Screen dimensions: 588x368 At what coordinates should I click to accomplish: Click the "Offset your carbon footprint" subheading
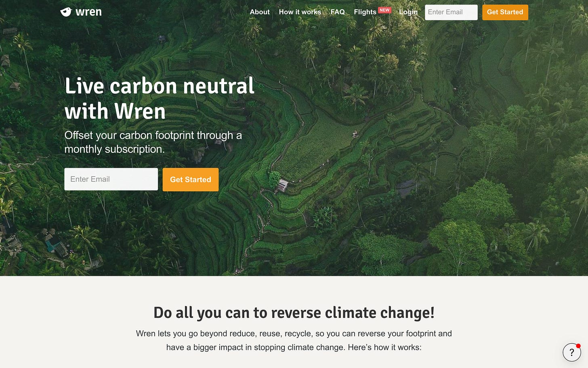(153, 142)
